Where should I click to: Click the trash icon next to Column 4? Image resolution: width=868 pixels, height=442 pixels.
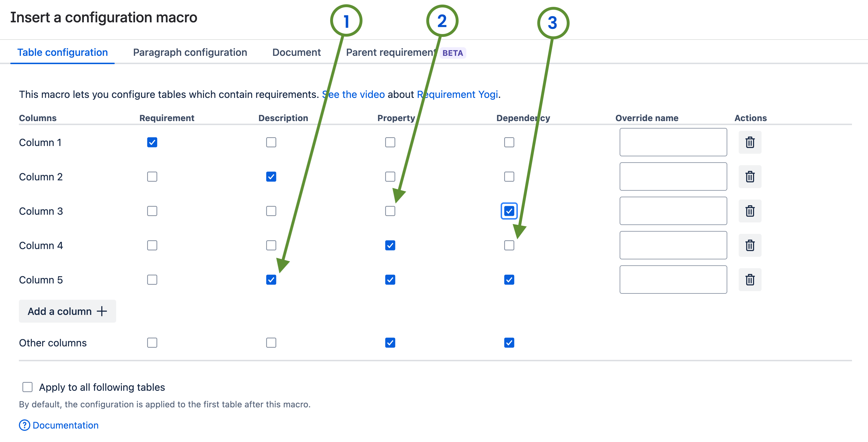pos(750,245)
